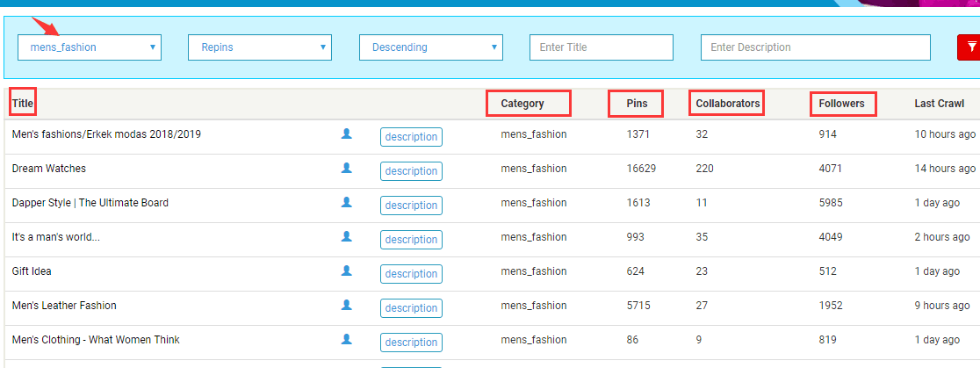Open Men's Leather Fashion board title
This screenshot has width=980, height=368.
coord(64,306)
